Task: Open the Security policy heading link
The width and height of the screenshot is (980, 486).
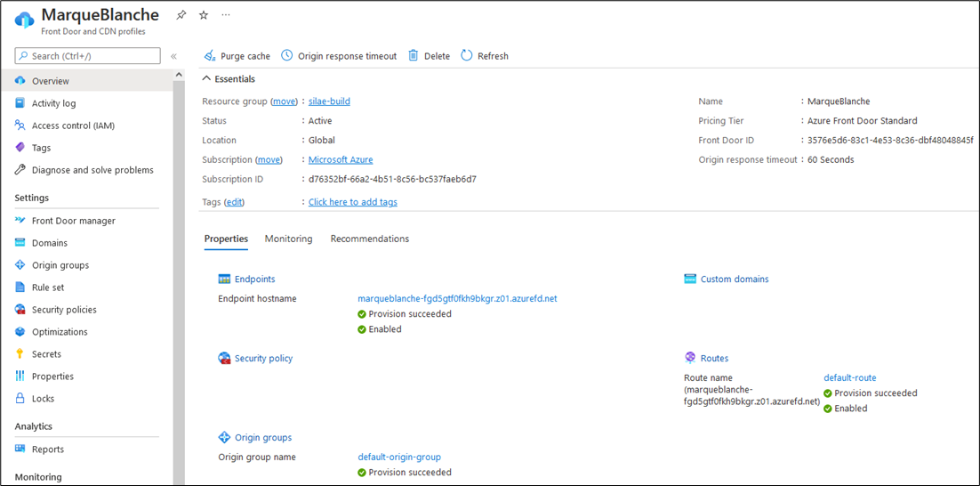Action: coord(264,359)
